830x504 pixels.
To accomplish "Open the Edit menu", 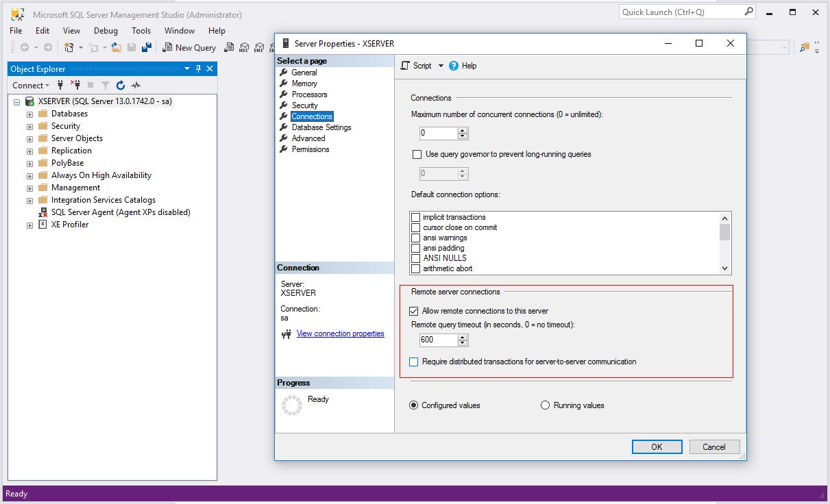I will click(x=42, y=31).
